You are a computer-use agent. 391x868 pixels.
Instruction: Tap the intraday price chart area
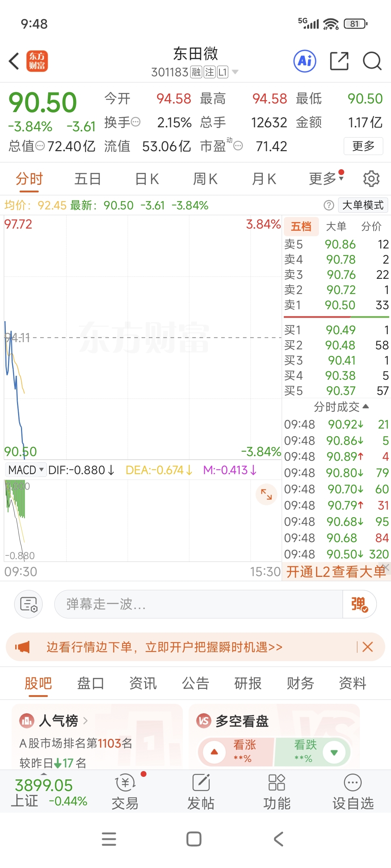click(x=143, y=337)
